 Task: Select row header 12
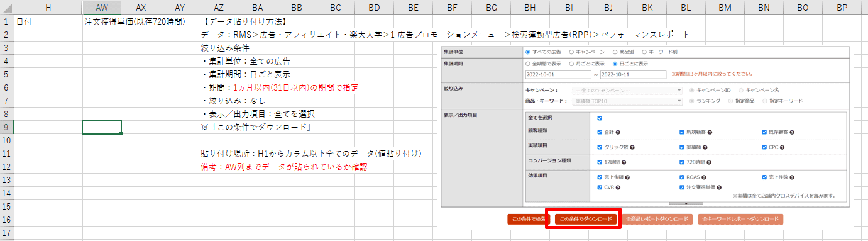(6, 167)
